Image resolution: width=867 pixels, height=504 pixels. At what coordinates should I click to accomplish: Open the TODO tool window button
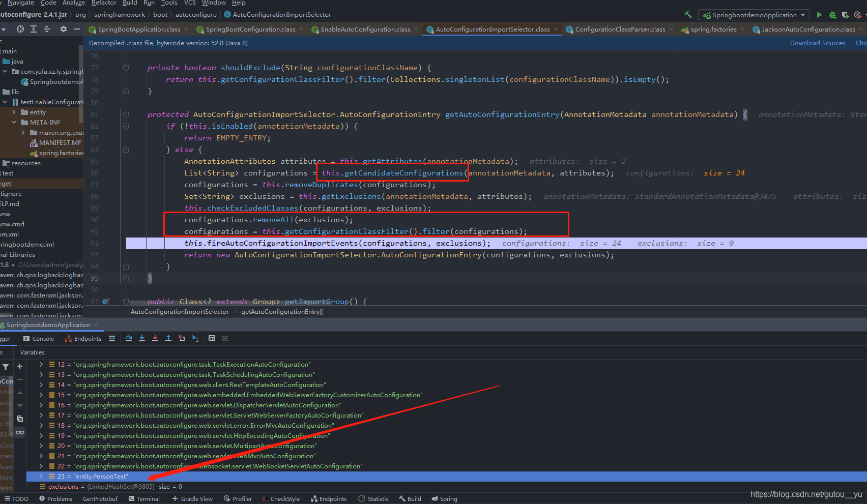pos(16,499)
